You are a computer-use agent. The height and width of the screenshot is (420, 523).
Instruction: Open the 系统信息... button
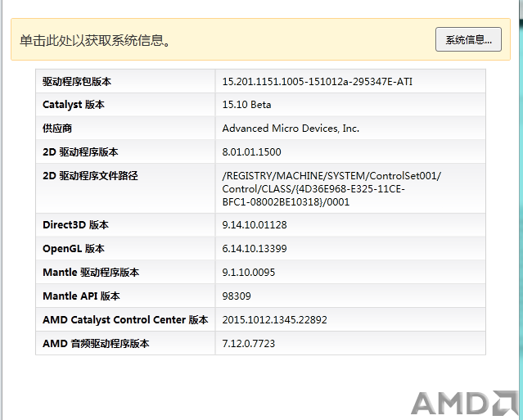pyautogui.click(x=468, y=39)
